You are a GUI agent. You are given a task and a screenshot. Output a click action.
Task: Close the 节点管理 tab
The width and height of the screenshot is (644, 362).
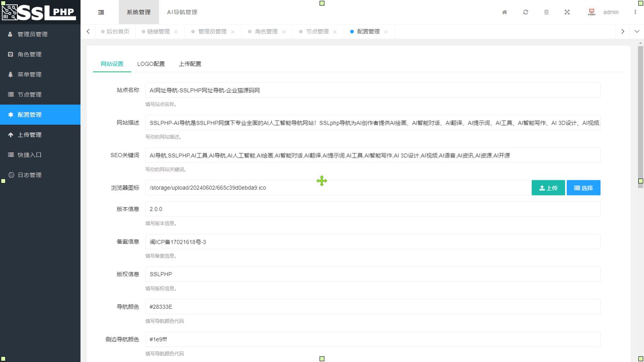click(335, 32)
